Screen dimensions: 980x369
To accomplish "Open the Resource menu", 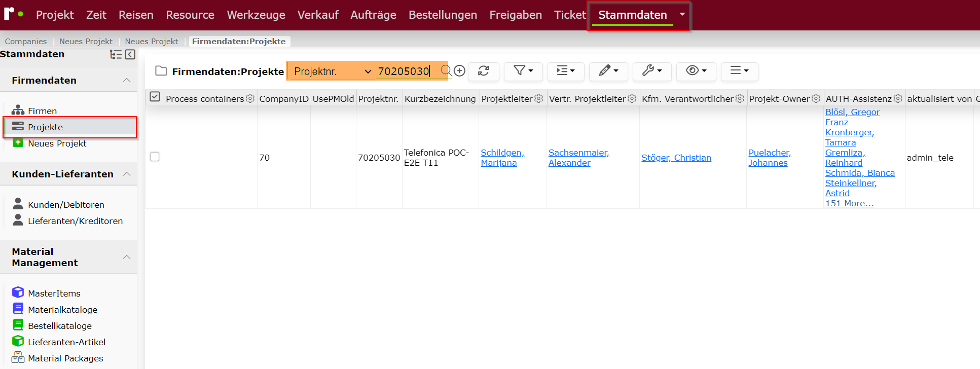I will (190, 15).
